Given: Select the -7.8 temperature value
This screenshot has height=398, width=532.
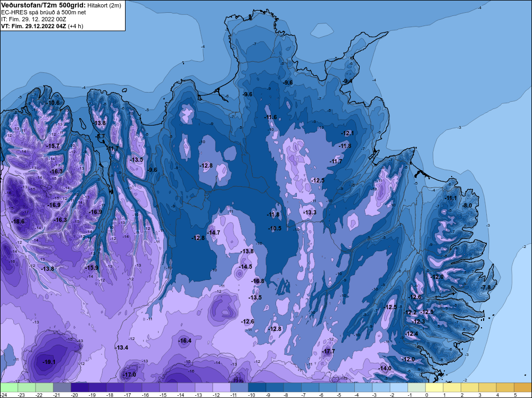Looking at the screenshot, I should [486, 287].
